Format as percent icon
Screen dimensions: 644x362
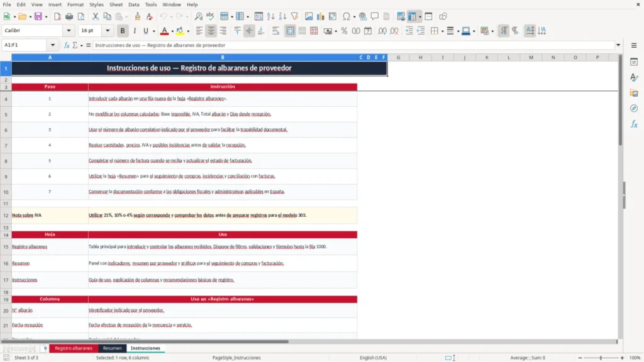coord(344,31)
